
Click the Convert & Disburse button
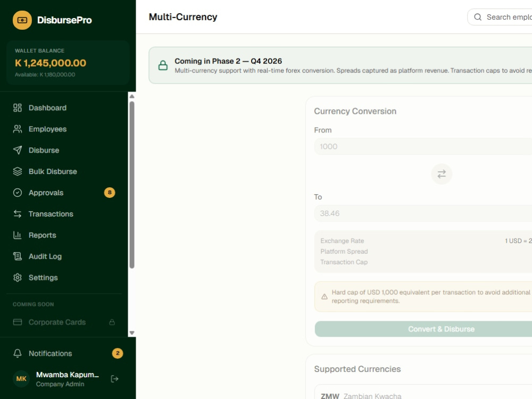[x=423, y=329]
